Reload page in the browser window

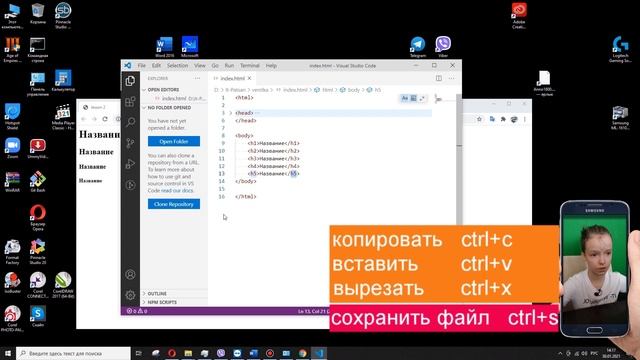(x=105, y=119)
